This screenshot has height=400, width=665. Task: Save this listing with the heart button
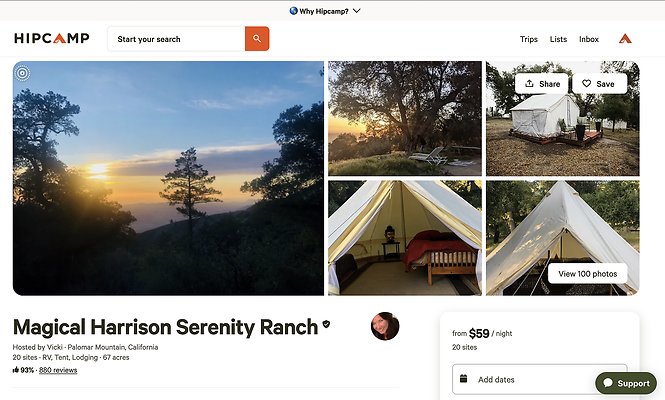[598, 84]
